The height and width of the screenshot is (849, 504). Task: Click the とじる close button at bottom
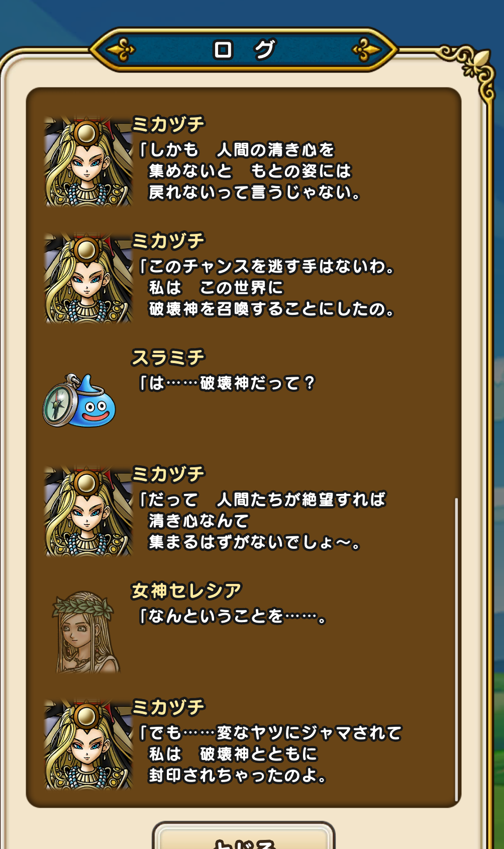244,837
